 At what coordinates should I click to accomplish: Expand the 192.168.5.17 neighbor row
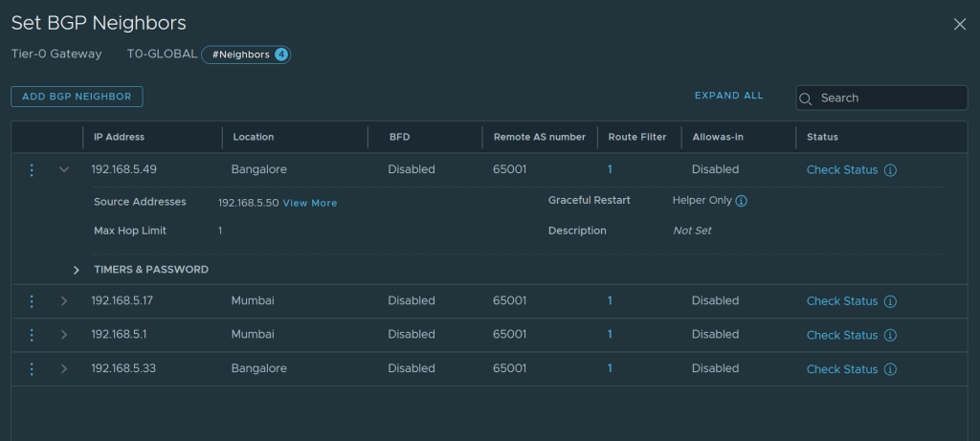[x=64, y=301]
